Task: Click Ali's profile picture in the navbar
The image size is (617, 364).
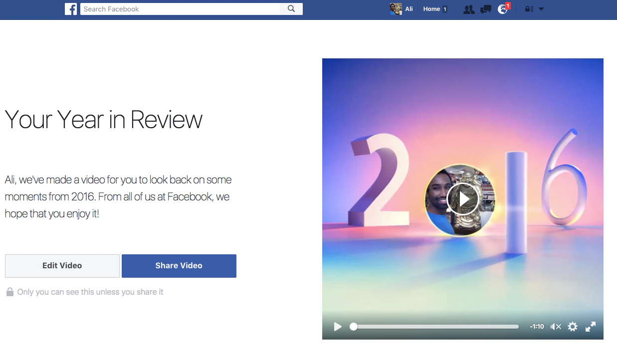Action: [x=396, y=8]
